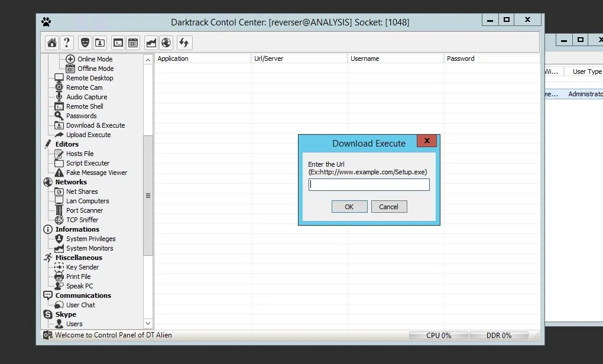Open Audio Capture
This screenshot has height=364, width=603.
[86, 97]
